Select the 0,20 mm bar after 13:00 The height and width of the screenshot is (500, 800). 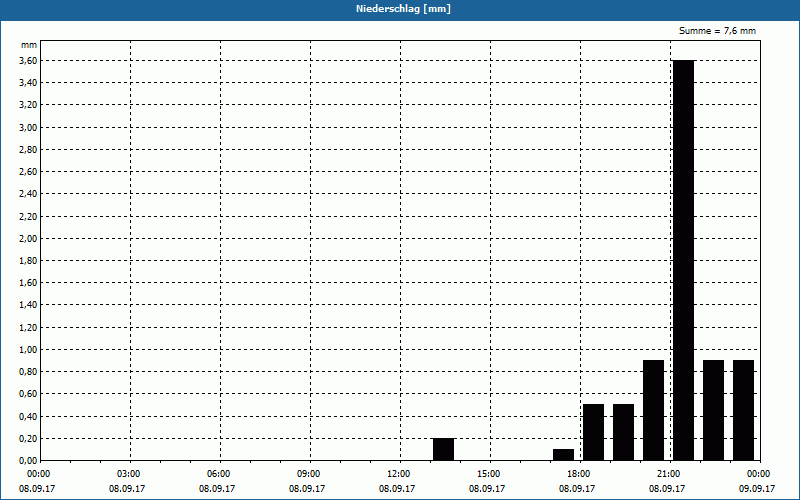pos(443,449)
